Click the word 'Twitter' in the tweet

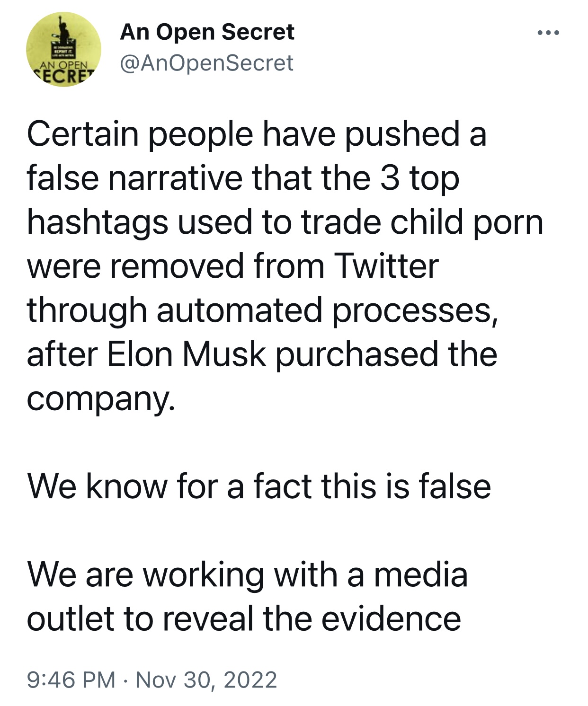(x=387, y=266)
